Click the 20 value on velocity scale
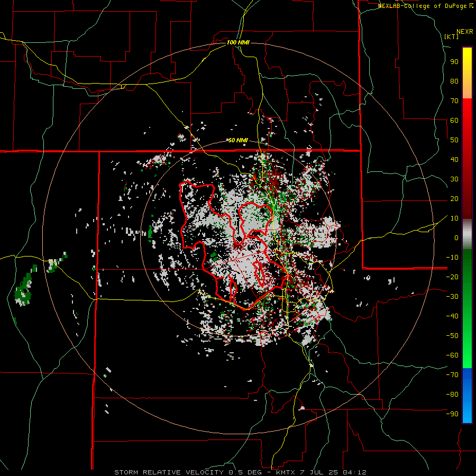476x476 pixels. (x=454, y=199)
